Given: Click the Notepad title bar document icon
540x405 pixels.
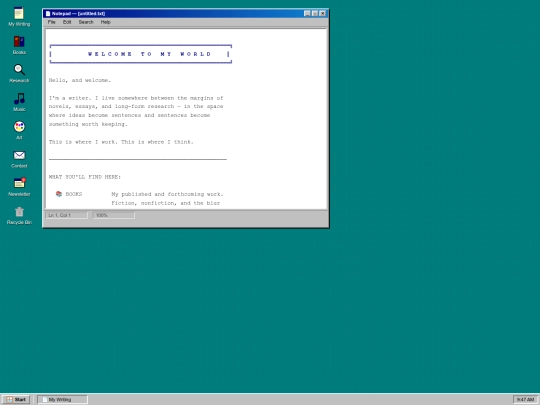Looking at the screenshot, I should (48, 13).
